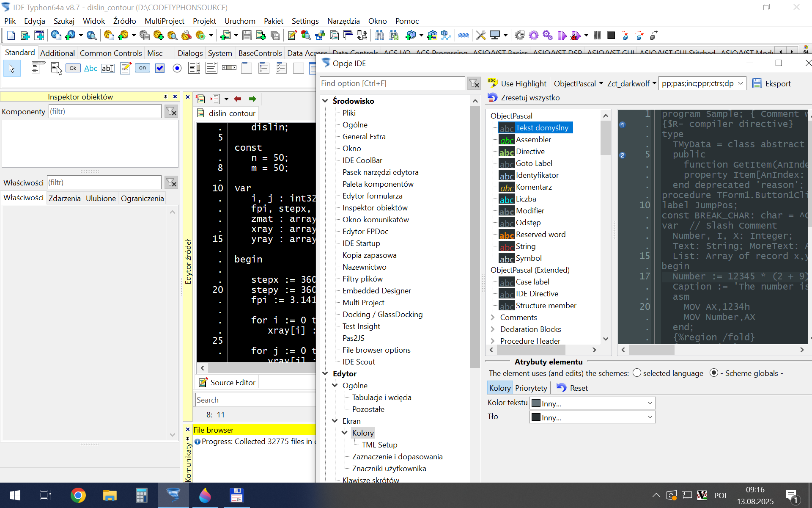Screen dimensions: 812x508
Task: Click the Step Into toolbar icon
Action: [625, 36]
